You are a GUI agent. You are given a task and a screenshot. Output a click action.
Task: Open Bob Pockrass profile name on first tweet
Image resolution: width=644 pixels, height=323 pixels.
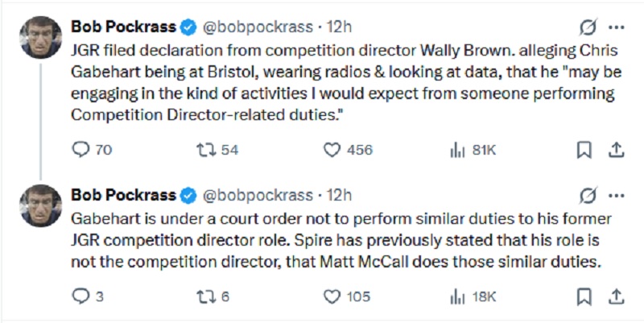pos(124,27)
